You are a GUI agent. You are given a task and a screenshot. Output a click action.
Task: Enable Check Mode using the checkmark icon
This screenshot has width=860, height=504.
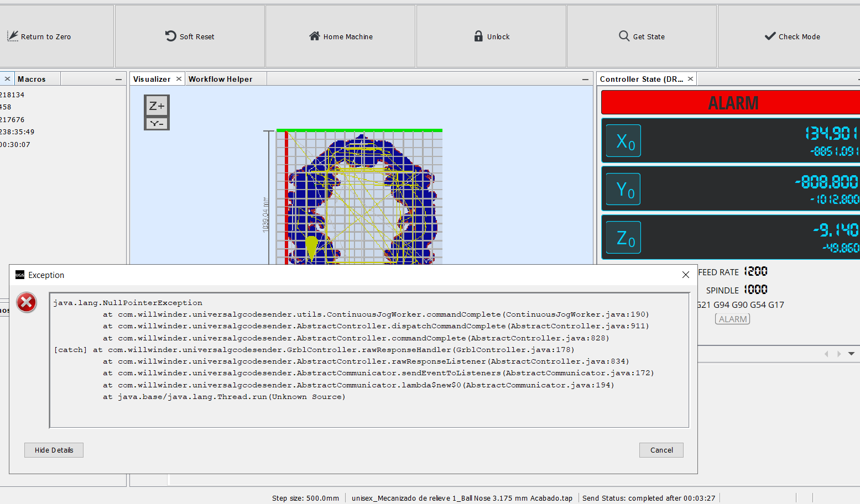(x=770, y=36)
